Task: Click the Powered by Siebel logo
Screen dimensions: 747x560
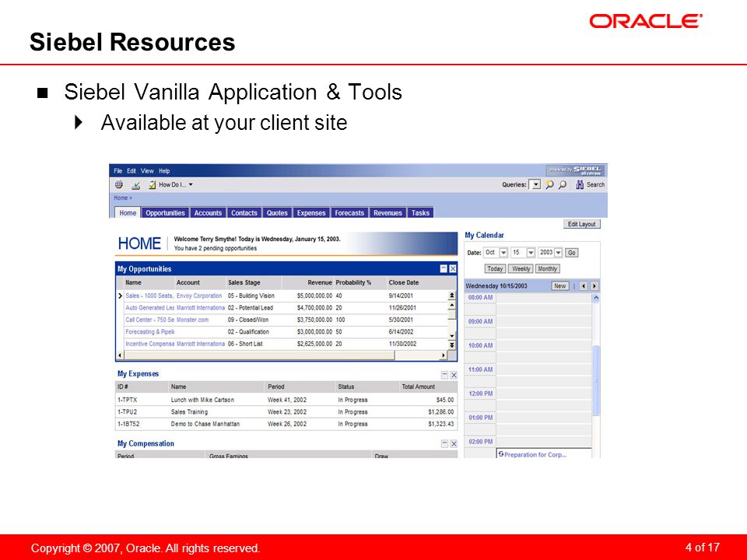Action: click(576, 170)
